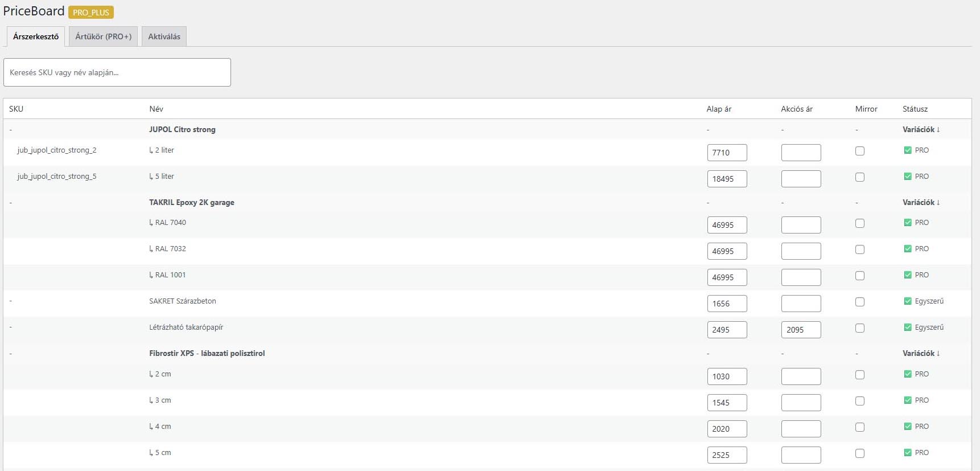This screenshot has height=471, width=980.
Task: Open the Aktiválás tab
Action: click(x=164, y=36)
